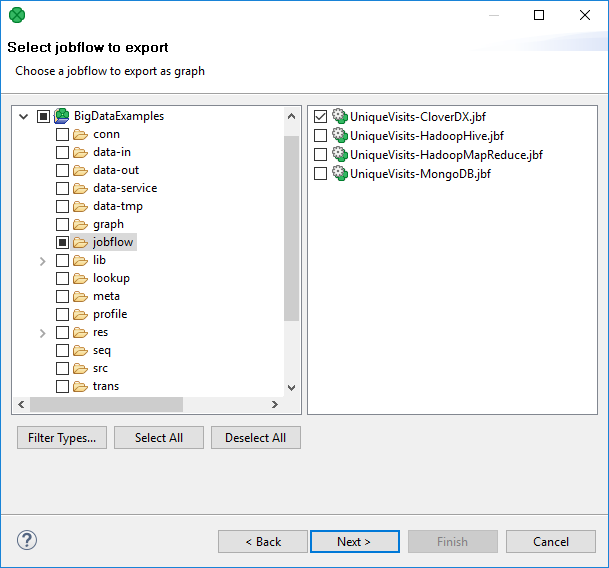Click the jobflow folder icon
The image size is (609, 568).
[x=80, y=242]
